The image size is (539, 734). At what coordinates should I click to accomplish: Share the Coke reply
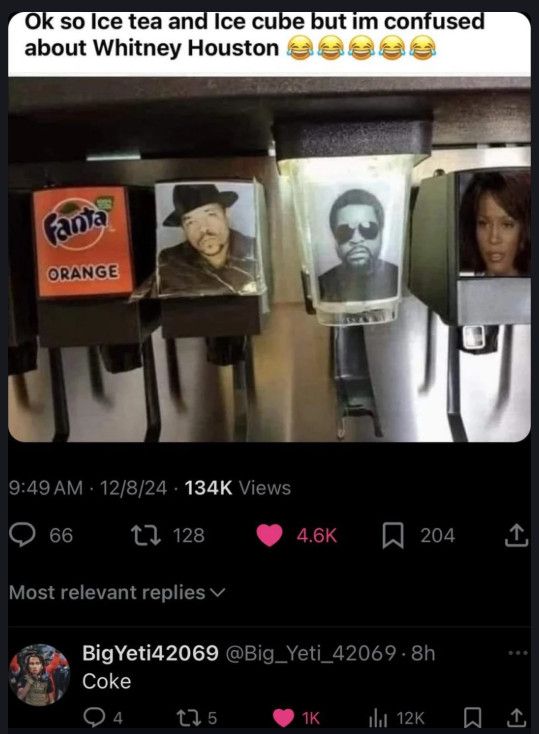516,717
